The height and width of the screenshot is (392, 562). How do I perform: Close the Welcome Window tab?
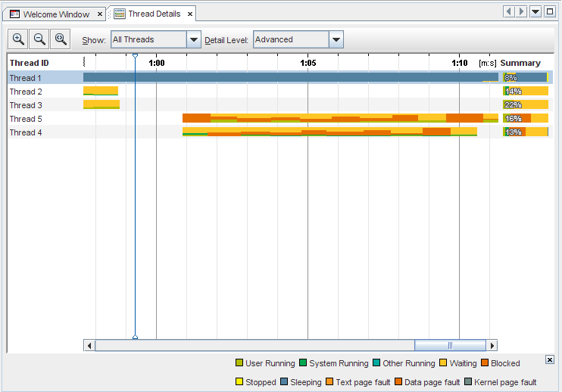pos(100,14)
